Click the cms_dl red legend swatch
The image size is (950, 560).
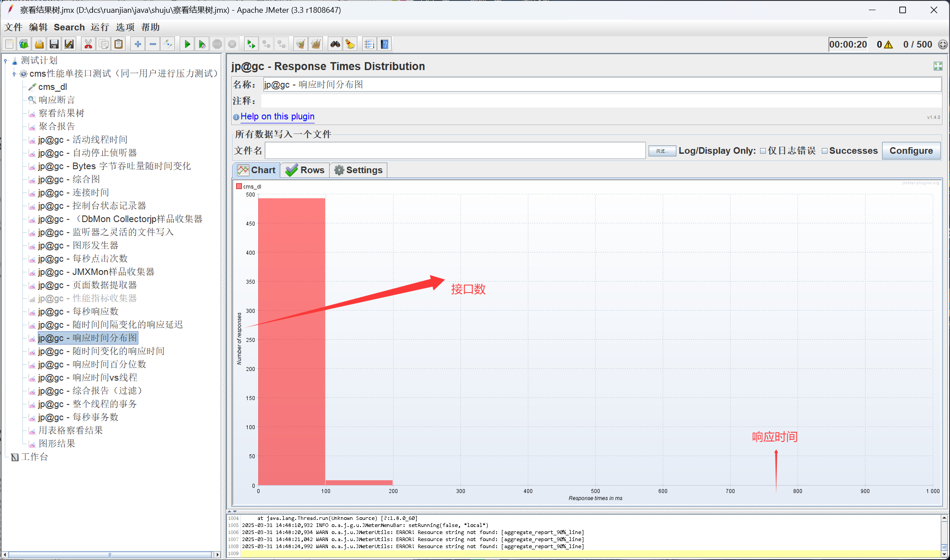239,186
